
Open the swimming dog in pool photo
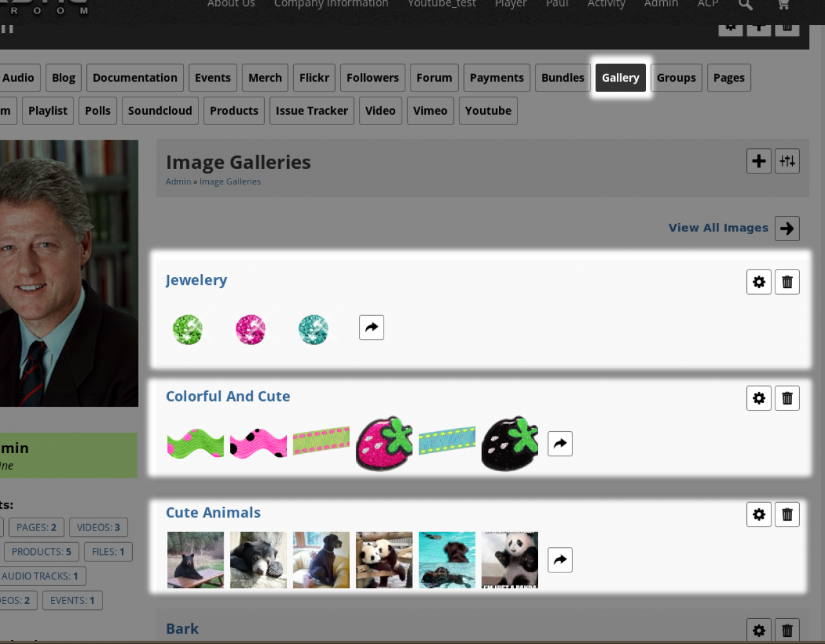tap(447, 560)
